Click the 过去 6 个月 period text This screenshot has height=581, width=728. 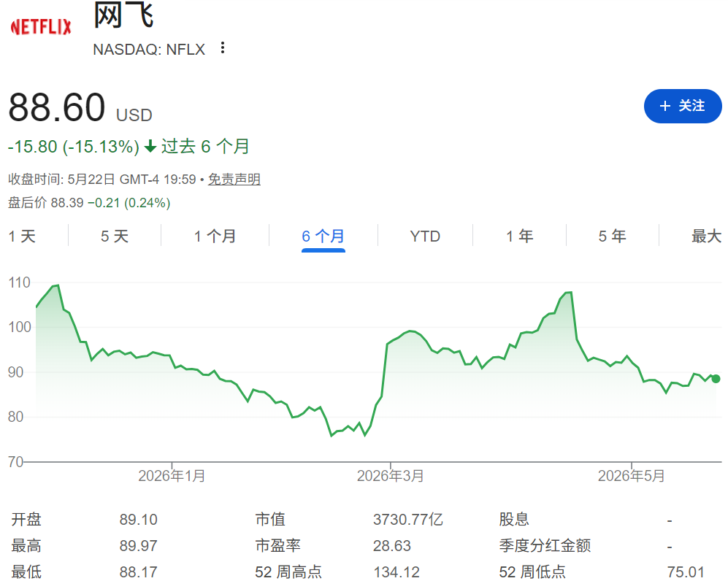205,147
